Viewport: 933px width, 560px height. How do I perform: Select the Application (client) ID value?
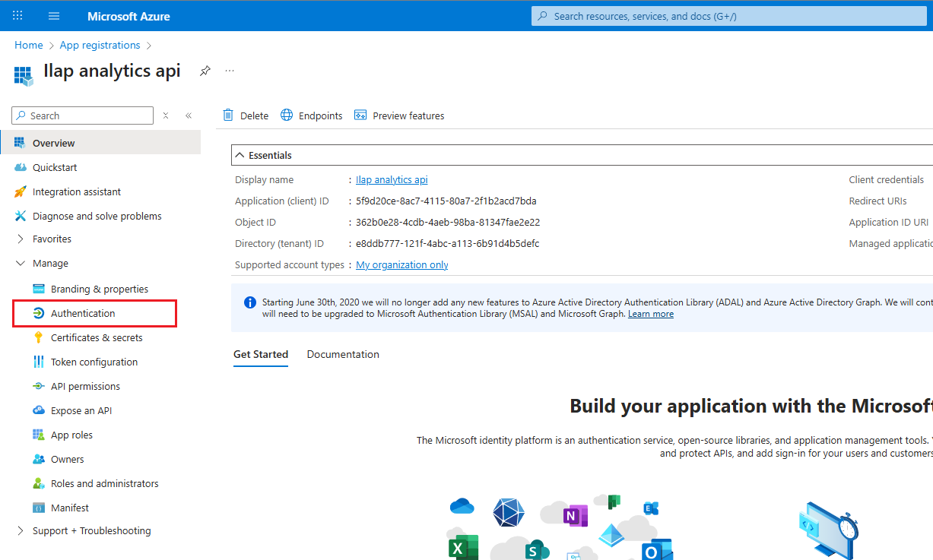446,201
